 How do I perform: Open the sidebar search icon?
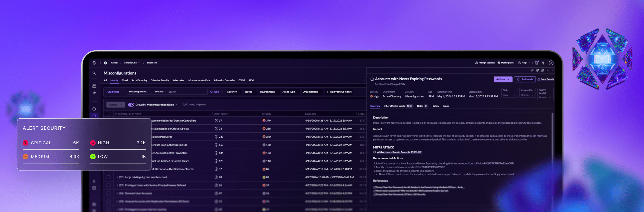(x=94, y=73)
